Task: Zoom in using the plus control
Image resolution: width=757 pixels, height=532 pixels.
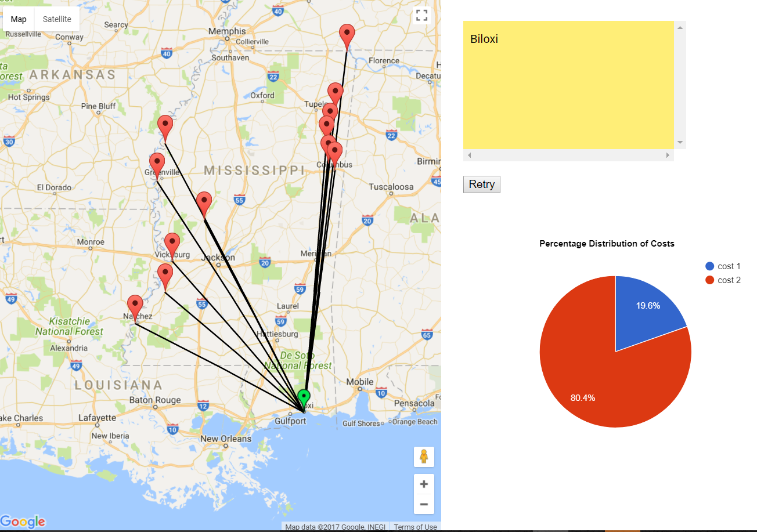Action: [424, 484]
